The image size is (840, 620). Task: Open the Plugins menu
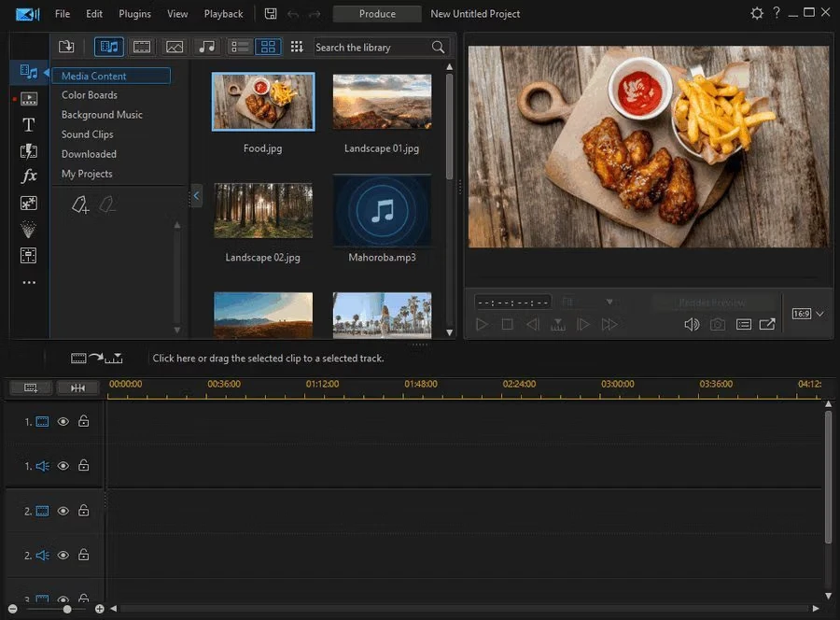(135, 14)
